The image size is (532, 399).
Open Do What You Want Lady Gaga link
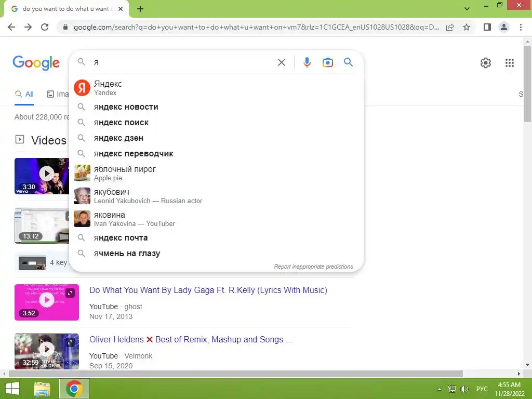click(208, 290)
